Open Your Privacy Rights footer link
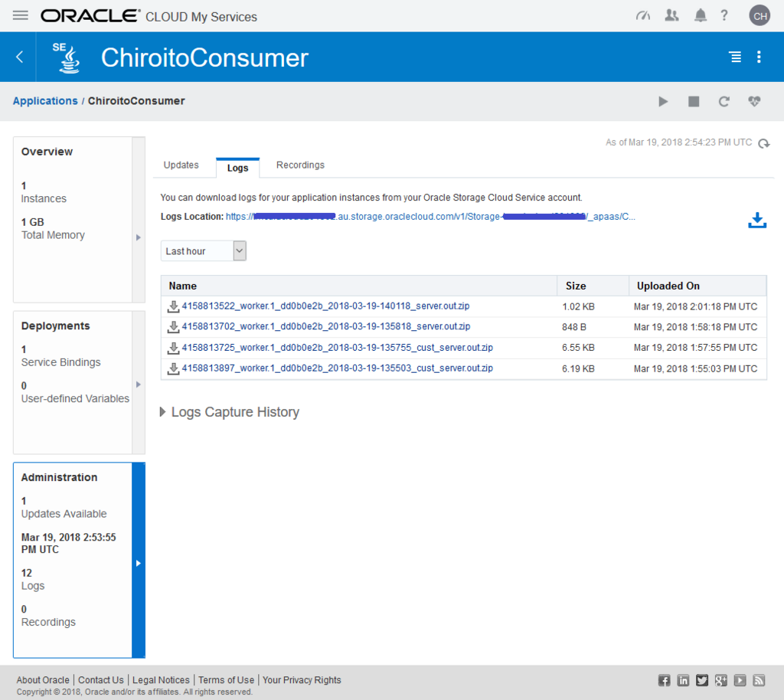 tap(302, 680)
